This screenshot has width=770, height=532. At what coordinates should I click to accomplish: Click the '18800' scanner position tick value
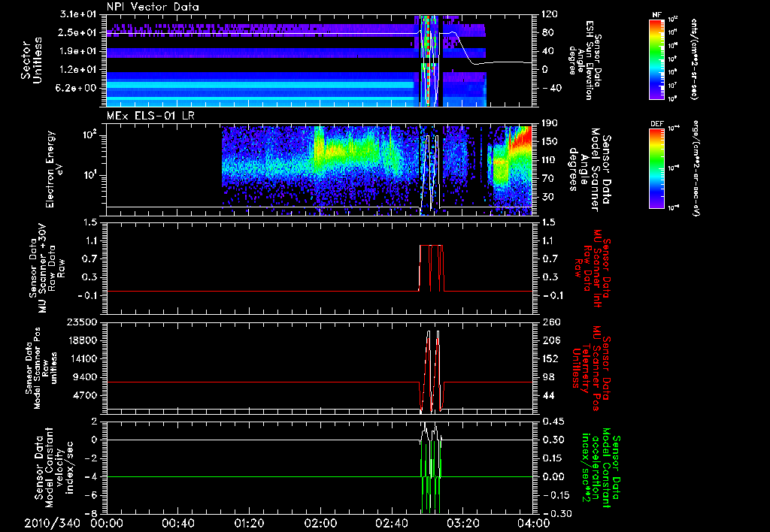[82, 340]
